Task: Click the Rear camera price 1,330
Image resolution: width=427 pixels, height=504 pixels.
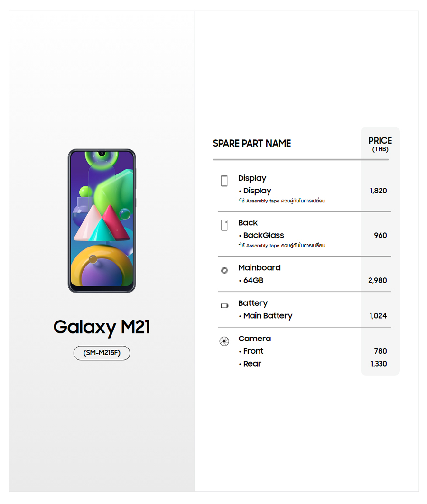Action: (x=379, y=364)
